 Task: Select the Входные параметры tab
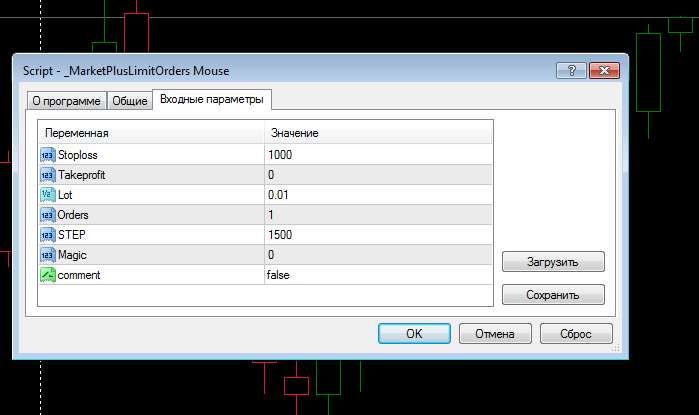[x=212, y=99]
